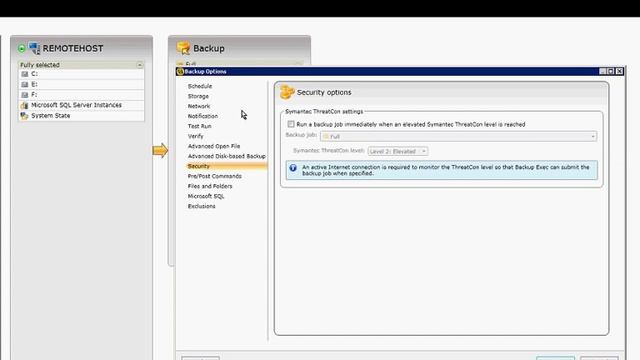The image size is (640, 360).
Task: Click the Backup Options title bar icon
Action: pos(180,71)
